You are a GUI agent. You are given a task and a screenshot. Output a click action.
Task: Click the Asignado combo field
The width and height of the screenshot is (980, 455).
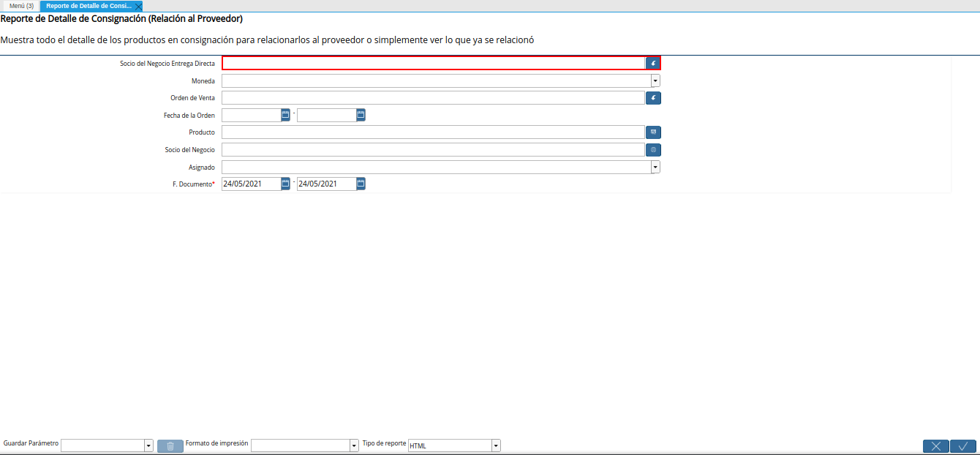click(436, 167)
